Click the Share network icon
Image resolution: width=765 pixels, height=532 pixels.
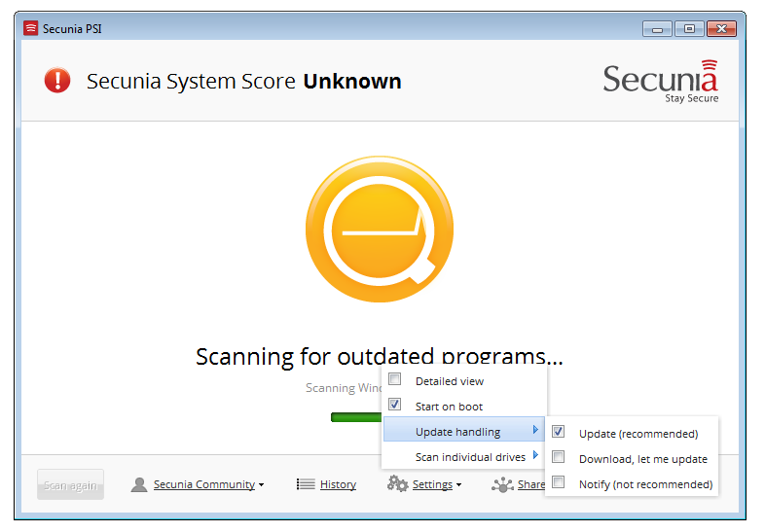(x=502, y=484)
